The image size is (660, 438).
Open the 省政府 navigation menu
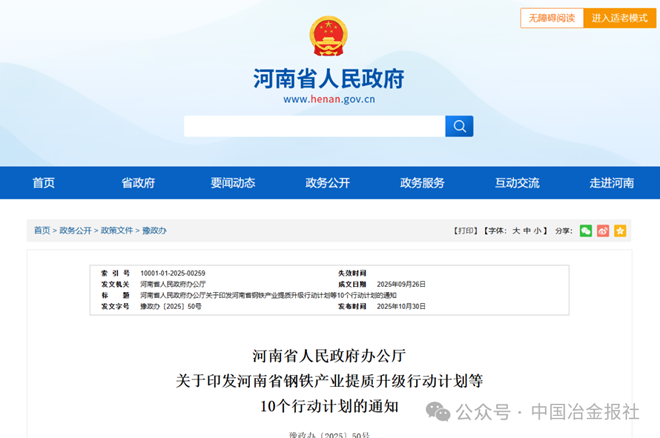tap(138, 183)
